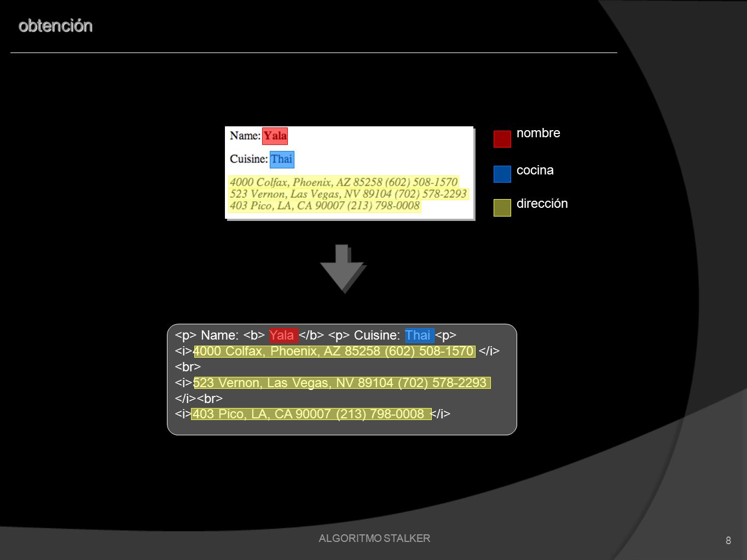Click 'Cuisine:' text in the code box
Viewport: 747px width, 560px height.
coord(377,335)
